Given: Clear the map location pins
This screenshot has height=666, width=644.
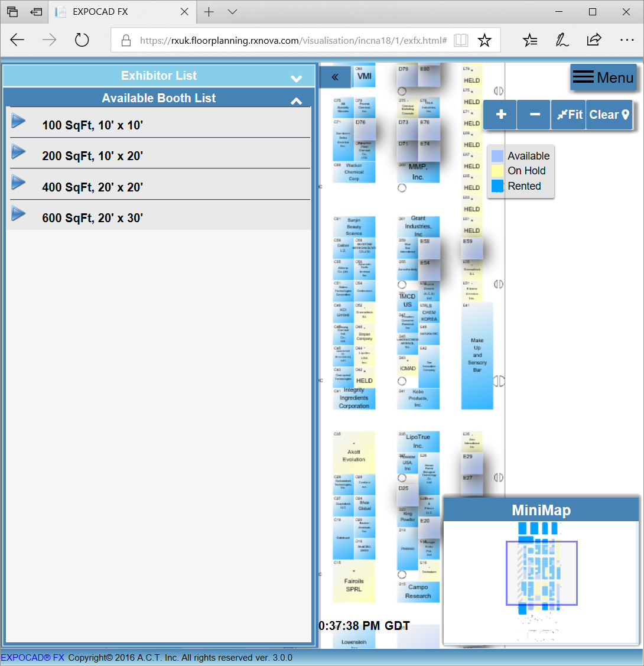Looking at the screenshot, I should [x=609, y=115].
